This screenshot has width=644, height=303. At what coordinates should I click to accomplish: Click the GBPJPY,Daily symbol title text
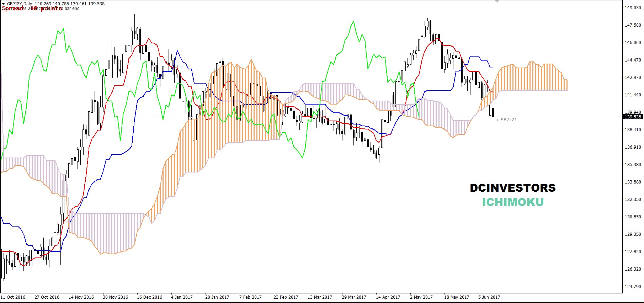coord(20,4)
